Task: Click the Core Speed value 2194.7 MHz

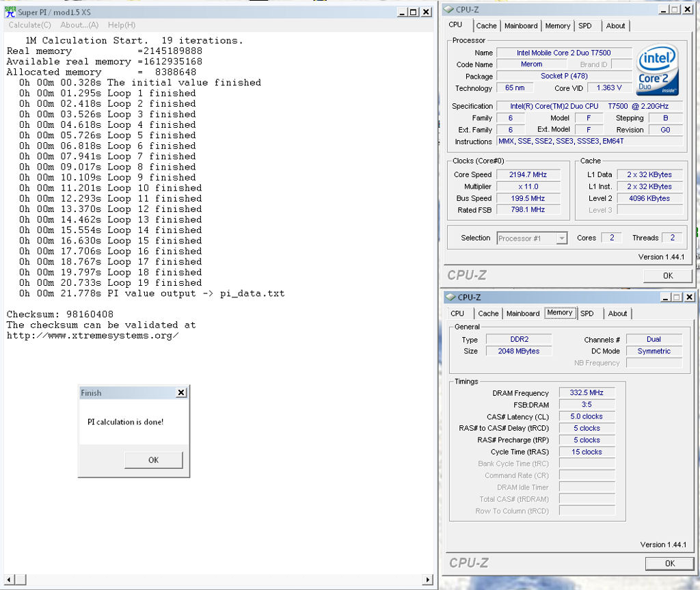Action: (x=528, y=174)
